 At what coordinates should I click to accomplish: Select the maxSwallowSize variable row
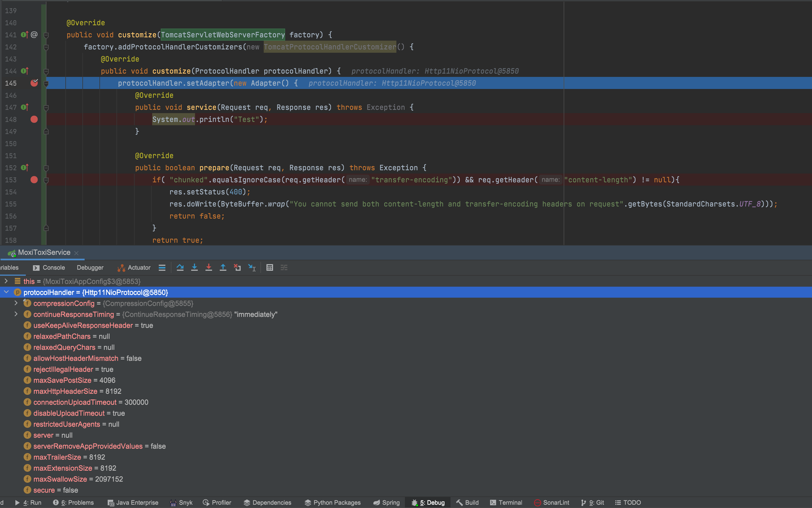78,479
